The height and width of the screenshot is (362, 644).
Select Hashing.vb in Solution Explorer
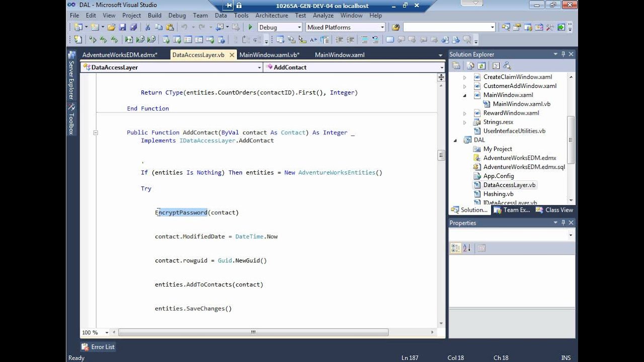[498, 194]
